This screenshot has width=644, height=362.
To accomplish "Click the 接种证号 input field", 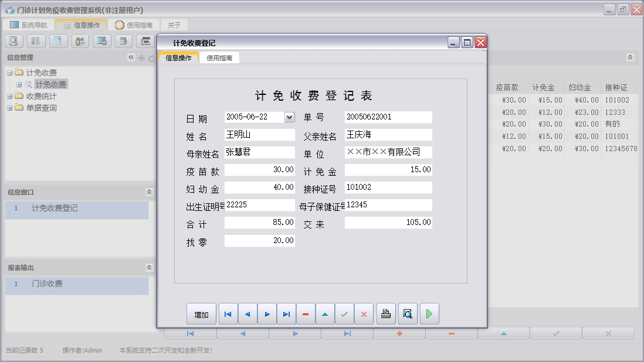I will [388, 187].
